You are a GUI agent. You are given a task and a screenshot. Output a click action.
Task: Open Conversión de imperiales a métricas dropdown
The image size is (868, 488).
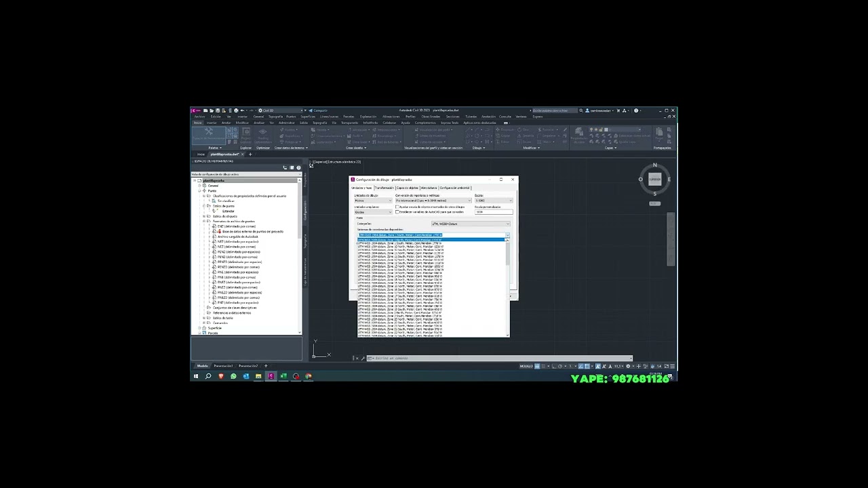point(433,201)
